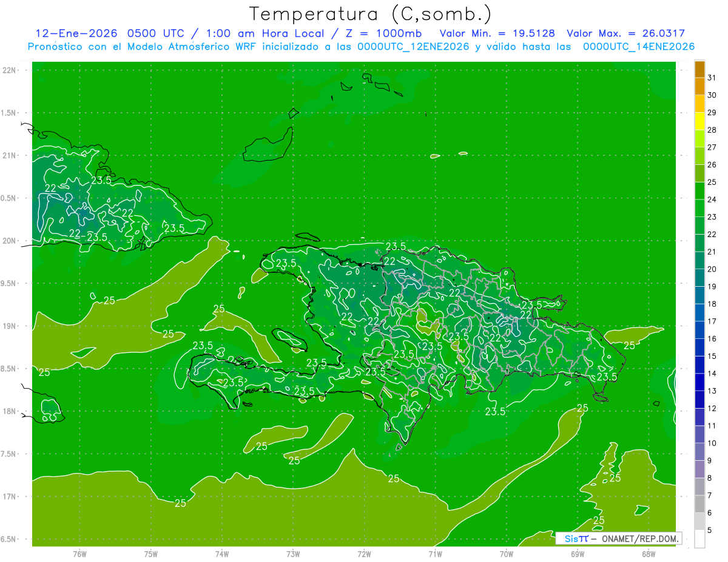Click the '69W' longitude label

pos(577,554)
